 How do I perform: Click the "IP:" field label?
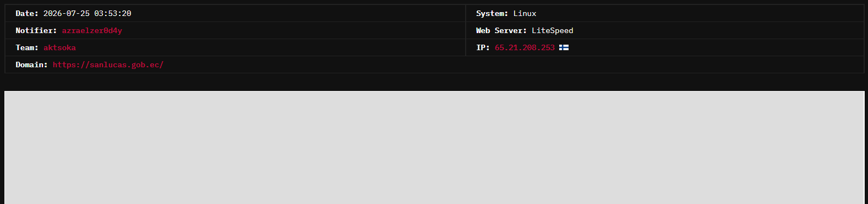(483, 48)
